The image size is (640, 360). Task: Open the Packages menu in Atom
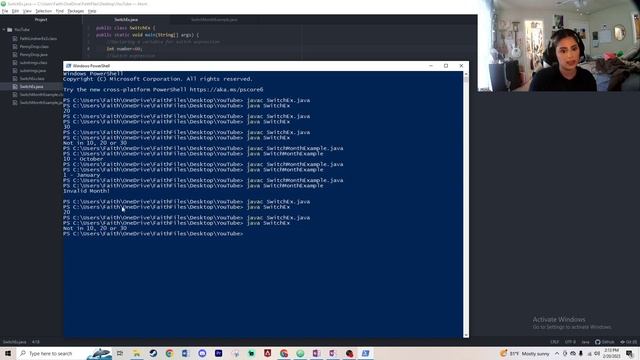point(76,11)
